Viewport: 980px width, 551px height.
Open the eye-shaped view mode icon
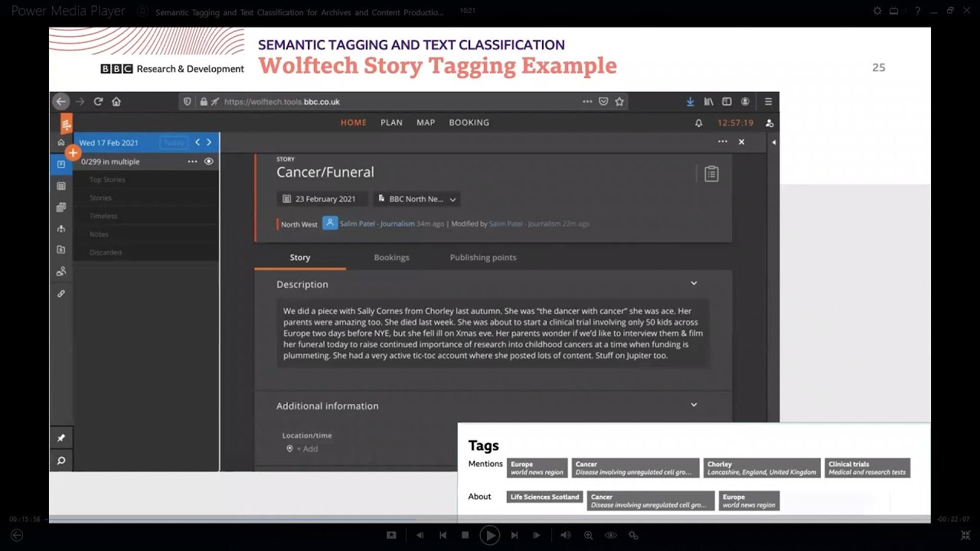point(611,536)
